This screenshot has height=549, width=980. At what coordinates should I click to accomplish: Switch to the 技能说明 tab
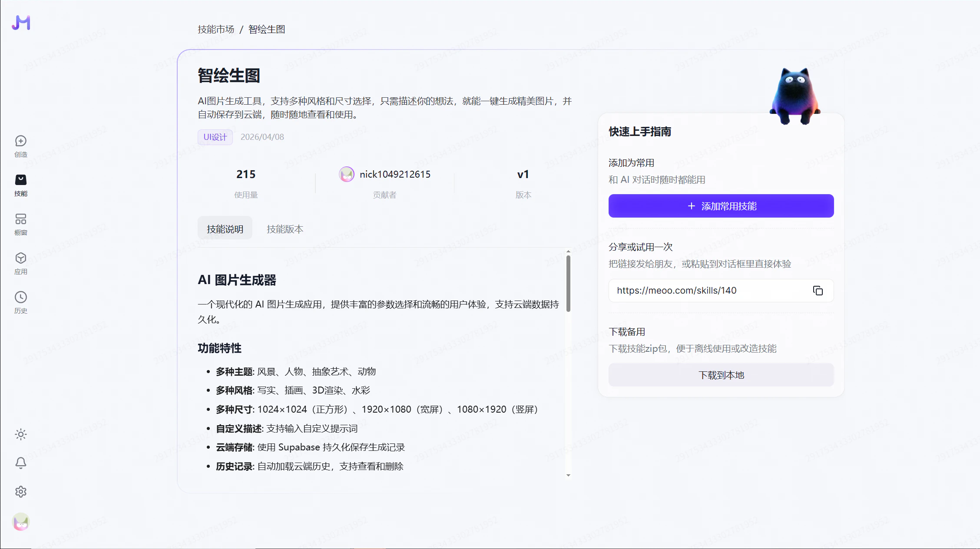[x=225, y=229]
